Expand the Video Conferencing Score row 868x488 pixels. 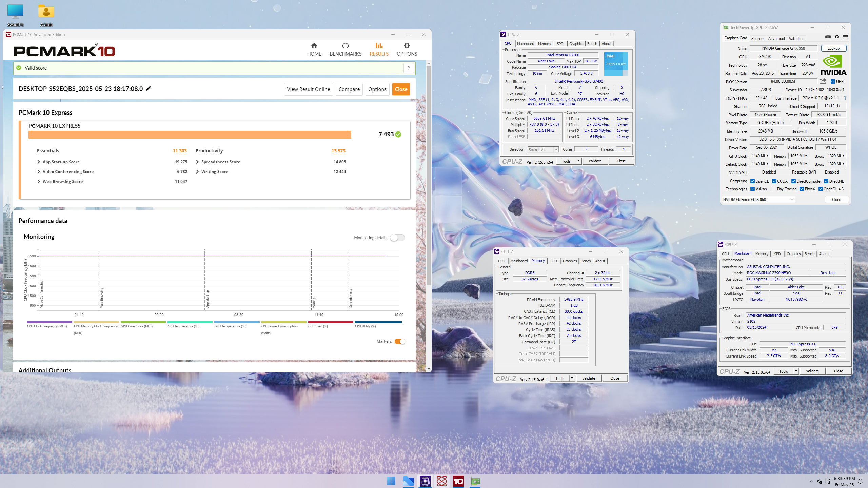[39, 171]
